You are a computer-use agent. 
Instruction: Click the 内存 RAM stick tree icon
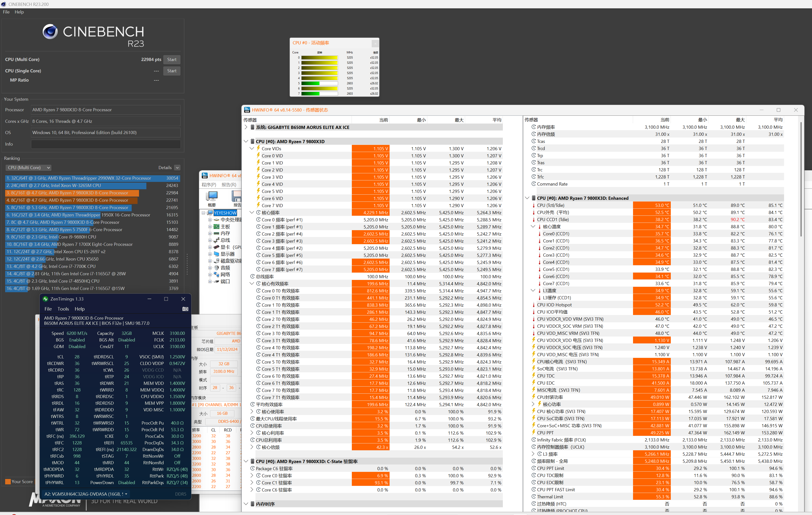[216, 233]
